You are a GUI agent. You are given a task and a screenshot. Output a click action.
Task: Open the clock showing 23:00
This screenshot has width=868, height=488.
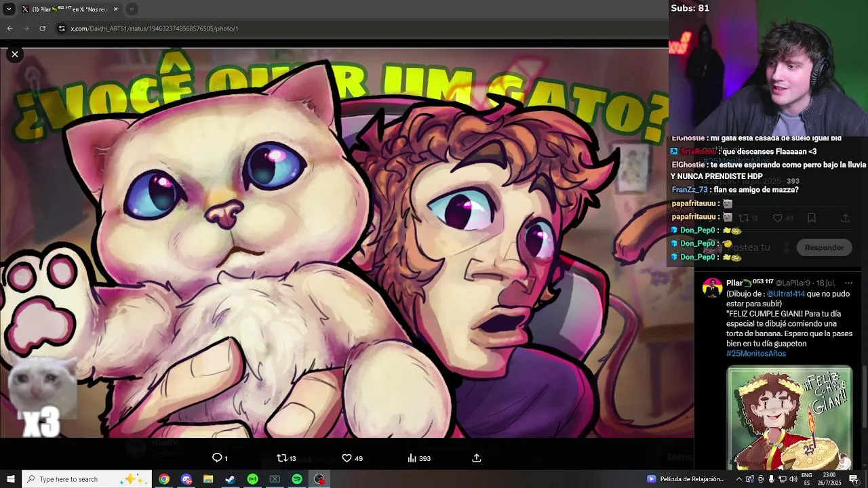pyautogui.click(x=831, y=479)
